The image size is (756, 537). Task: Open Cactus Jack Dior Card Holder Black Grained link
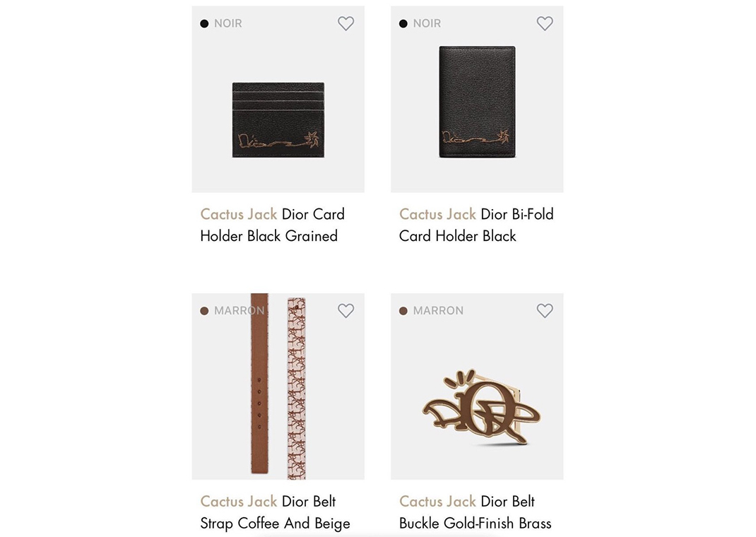click(x=273, y=225)
